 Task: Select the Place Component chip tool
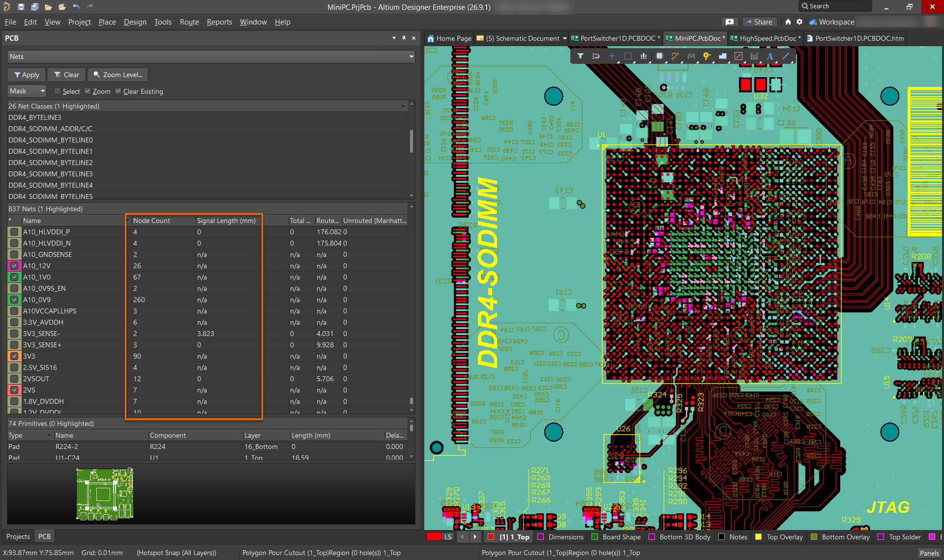point(659,56)
